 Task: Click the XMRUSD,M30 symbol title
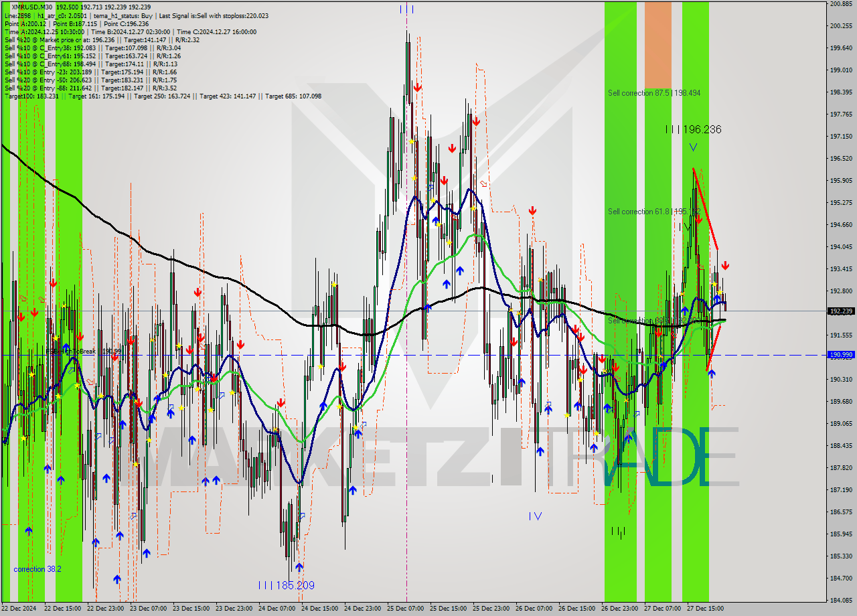pos(32,7)
